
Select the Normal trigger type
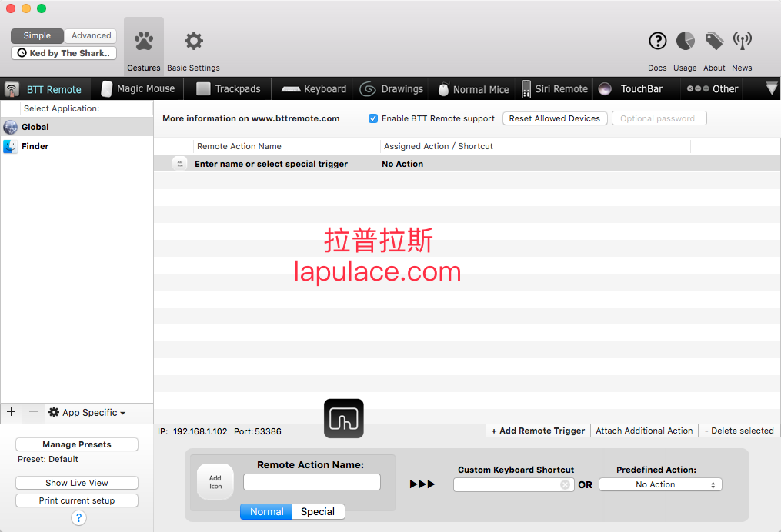(266, 511)
